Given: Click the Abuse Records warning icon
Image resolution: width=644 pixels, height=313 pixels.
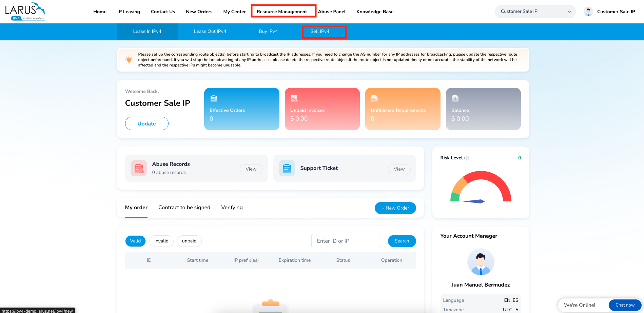Looking at the screenshot, I should coord(139,168).
